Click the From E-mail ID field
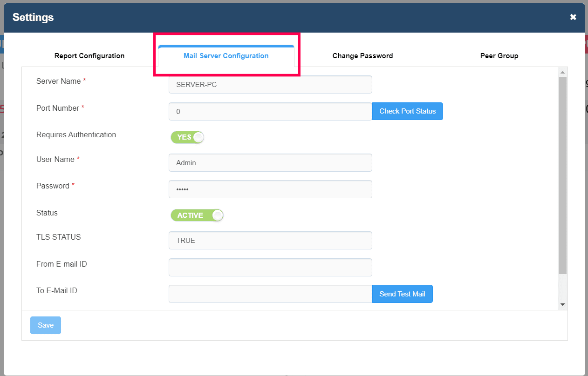The image size is (588, 376). [270, 268]
